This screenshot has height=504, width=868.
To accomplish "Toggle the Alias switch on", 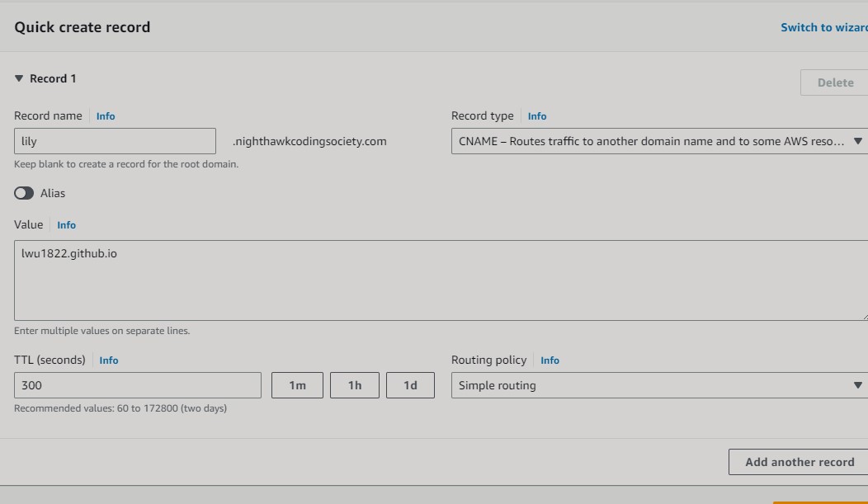I will (x=24, y=193).
